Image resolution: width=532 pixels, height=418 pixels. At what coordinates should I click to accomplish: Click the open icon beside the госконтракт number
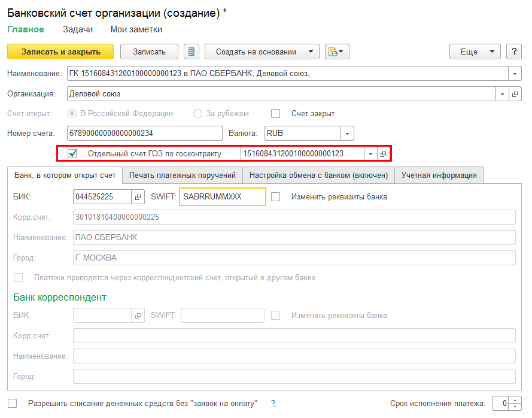pyautogui.click(x=384, y=154)
